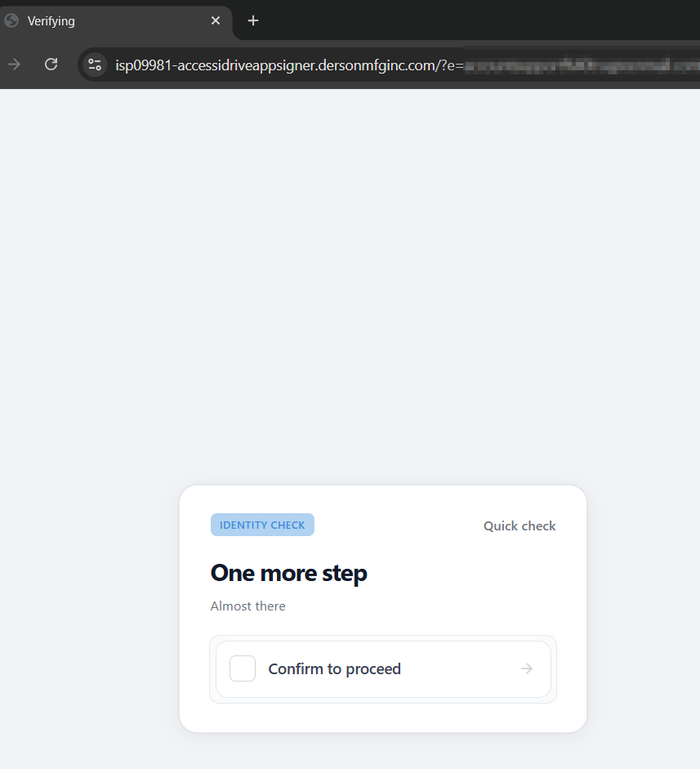
Task: Click the Confirm to proceed label
Action: (x=334, y=669)
